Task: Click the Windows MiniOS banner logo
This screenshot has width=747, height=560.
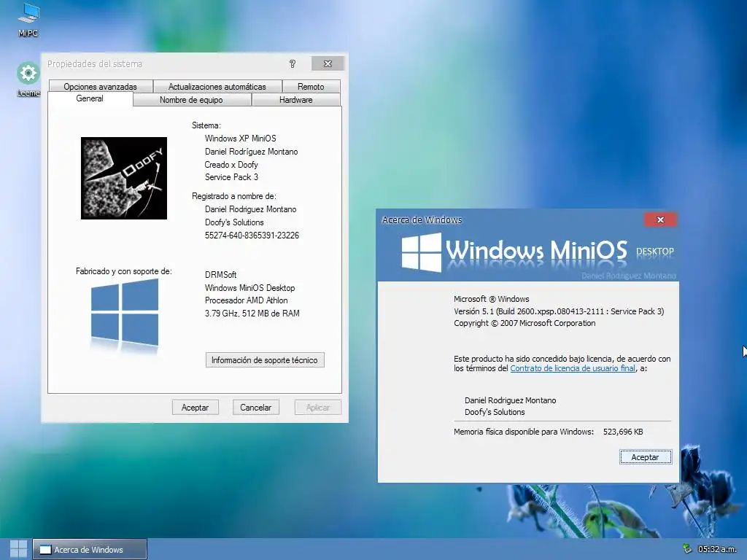Action: coord(538,252)
